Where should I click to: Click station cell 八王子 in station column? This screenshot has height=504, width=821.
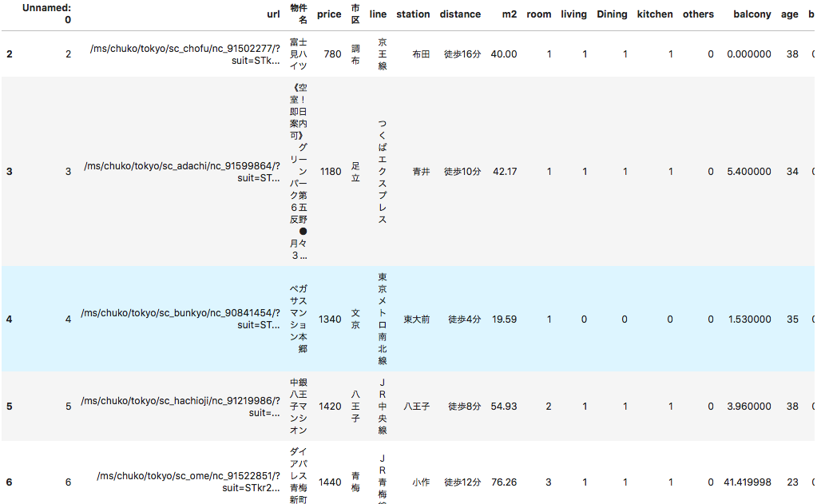417,406
